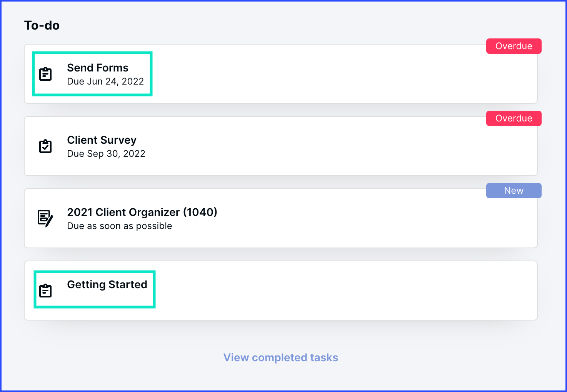Click the Overdue badge on Send Forms
This screenshot has height=392, width=567.
[x=514, y=46]
